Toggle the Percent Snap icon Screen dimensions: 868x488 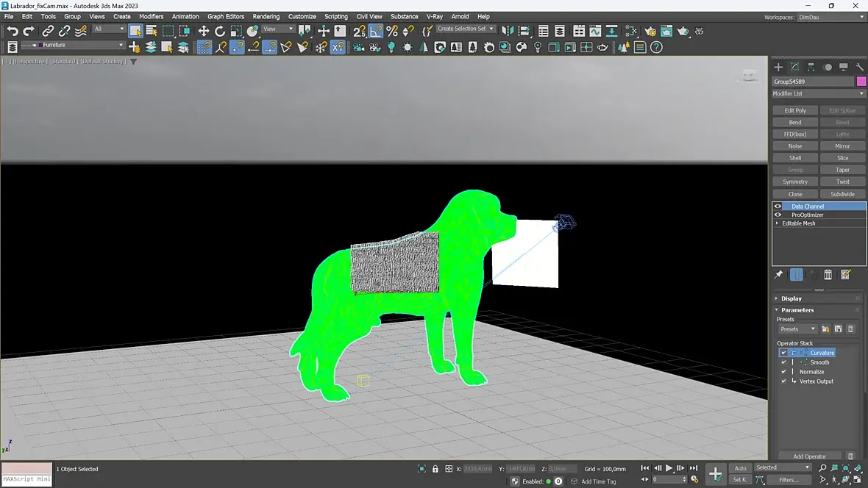click(392, 31)
